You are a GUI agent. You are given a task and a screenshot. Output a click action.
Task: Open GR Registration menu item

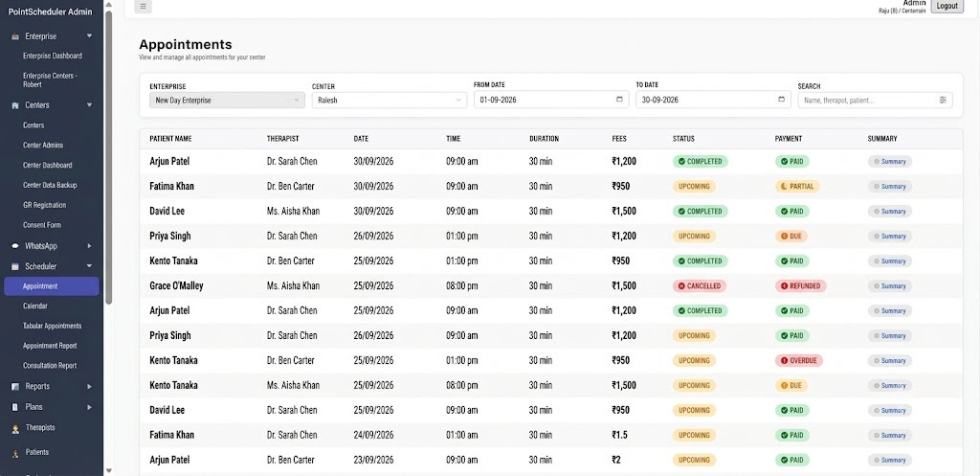coord(44,205)
